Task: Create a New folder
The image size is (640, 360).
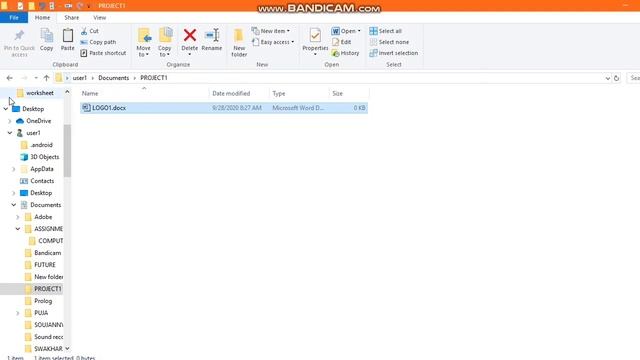Action: [x=239, y=42]
